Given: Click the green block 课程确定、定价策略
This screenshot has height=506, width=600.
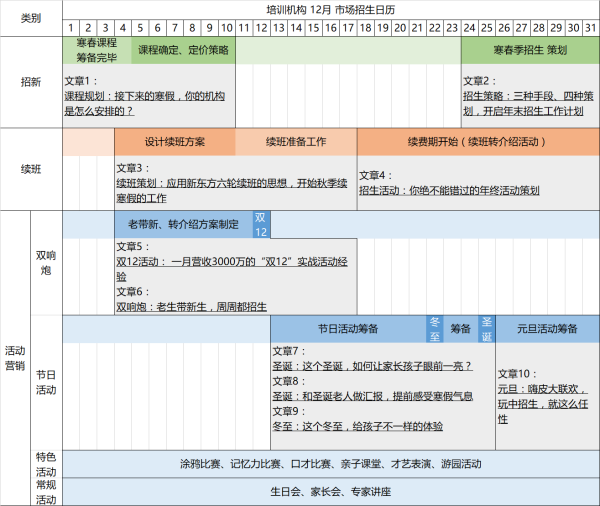Looking at the screenshot, I should (183, 50).
